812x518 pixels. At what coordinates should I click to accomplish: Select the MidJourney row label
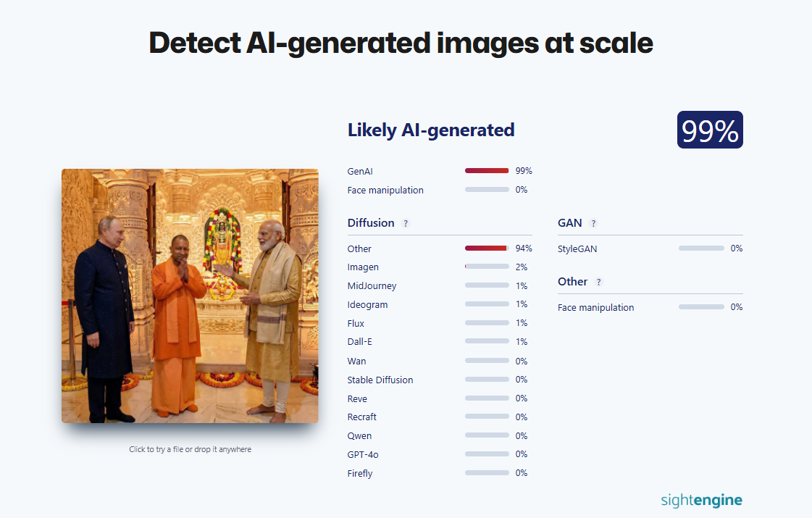[x=372, y=286]
